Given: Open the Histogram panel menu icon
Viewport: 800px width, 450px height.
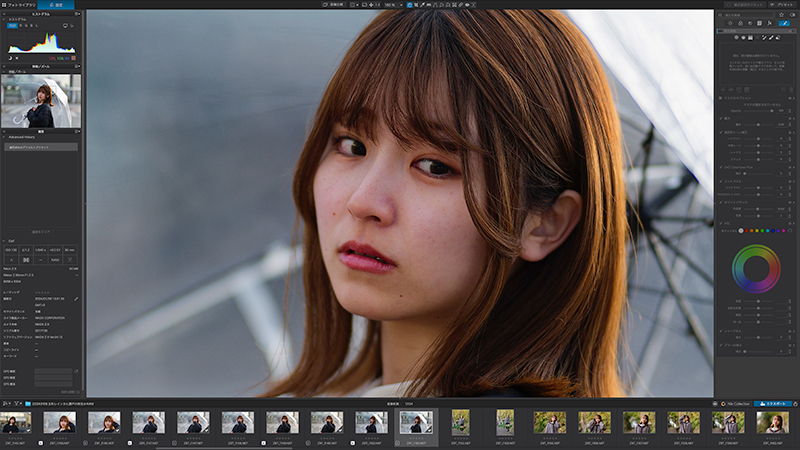Looking at the screenshot, I should tap(78, 14).
